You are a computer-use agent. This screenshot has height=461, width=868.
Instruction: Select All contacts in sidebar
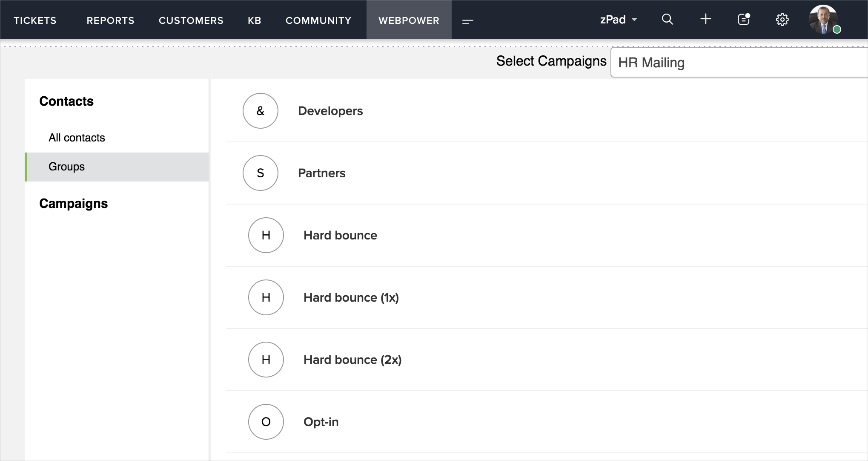(77, 138)
